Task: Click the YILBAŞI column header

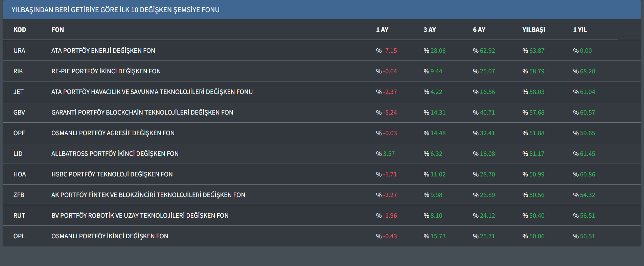Action: tap(533, 30)
